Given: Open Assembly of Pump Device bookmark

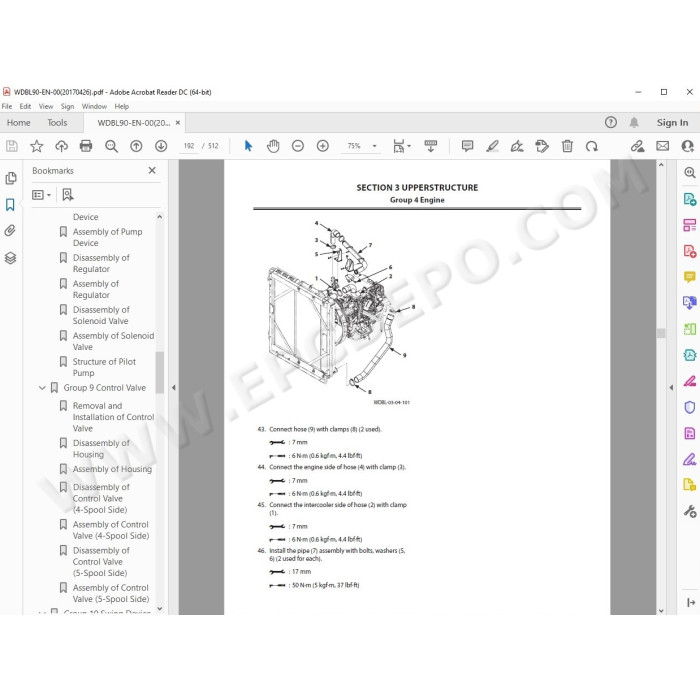Looking at the screenshot, I should click(107, 237).
